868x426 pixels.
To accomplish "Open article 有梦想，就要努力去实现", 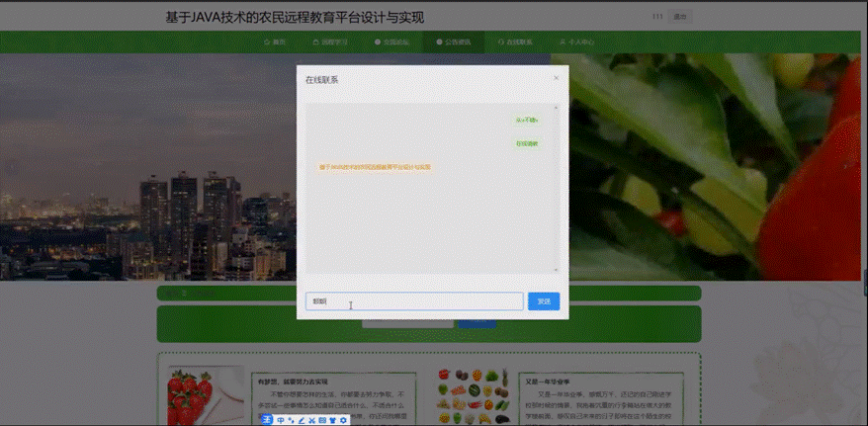I will tap(293, 382).
